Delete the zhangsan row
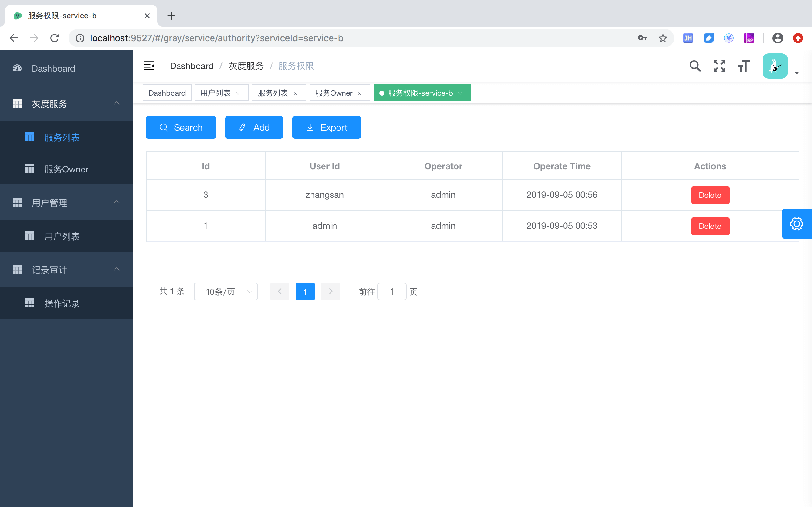Viewport: 812px width, 507px height. (x=710, y=195)
